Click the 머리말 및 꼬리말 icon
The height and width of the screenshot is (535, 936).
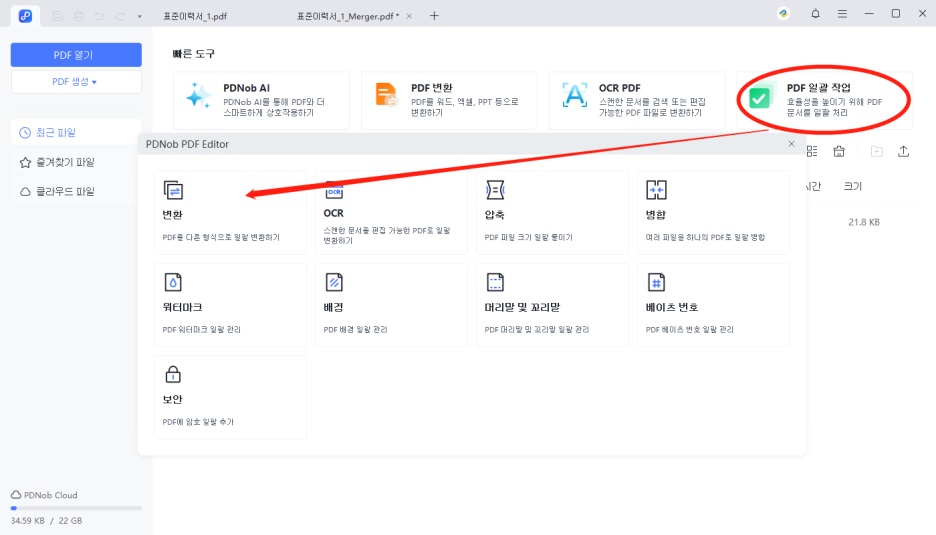[x=495, y=282]
